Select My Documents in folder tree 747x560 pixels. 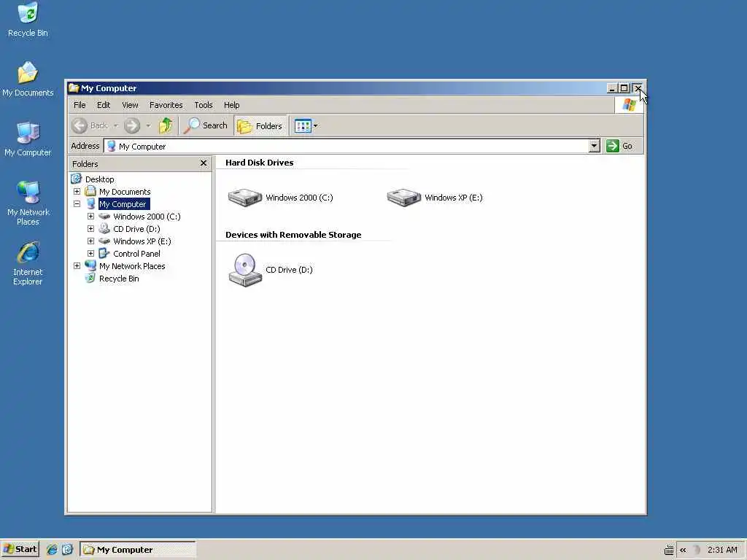tap(125, 192)
